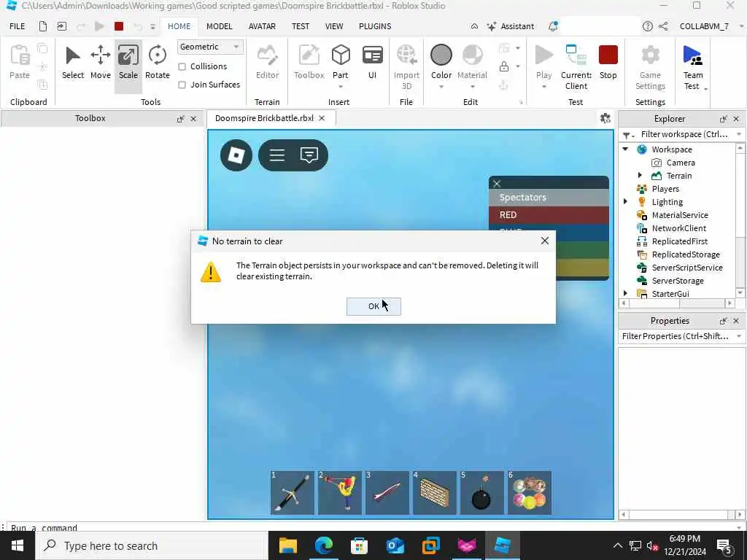The height and width of the screenshot is (560, 747).
Task: Enable the Join Surfaces checkbox
Action: 182,85
